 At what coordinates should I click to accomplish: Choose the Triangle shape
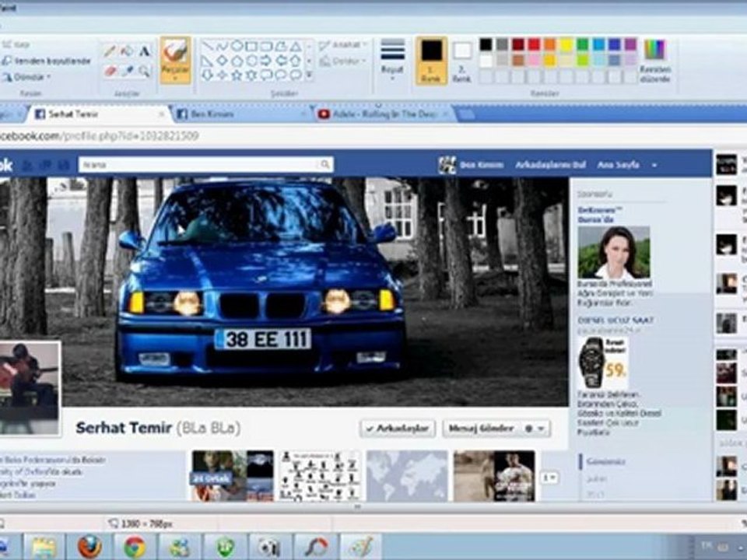pos(296,46)
